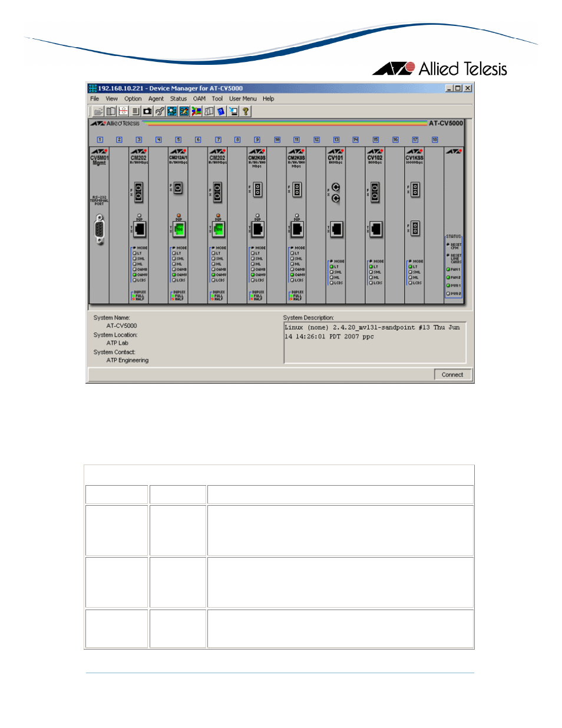
Task: Click the CM212A/1 card label
Action: coord(178,158)
